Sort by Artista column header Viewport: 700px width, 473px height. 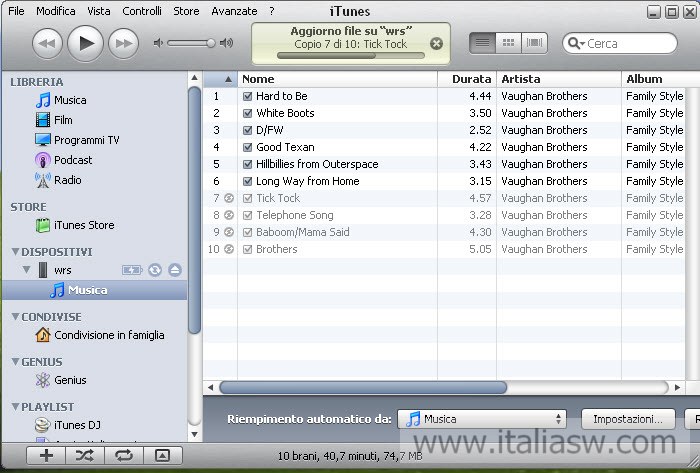(x=559, y=79)
